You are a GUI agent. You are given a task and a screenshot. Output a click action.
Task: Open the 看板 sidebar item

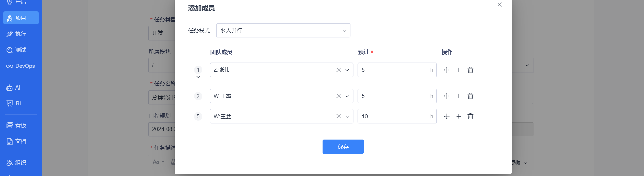(21, 125)
